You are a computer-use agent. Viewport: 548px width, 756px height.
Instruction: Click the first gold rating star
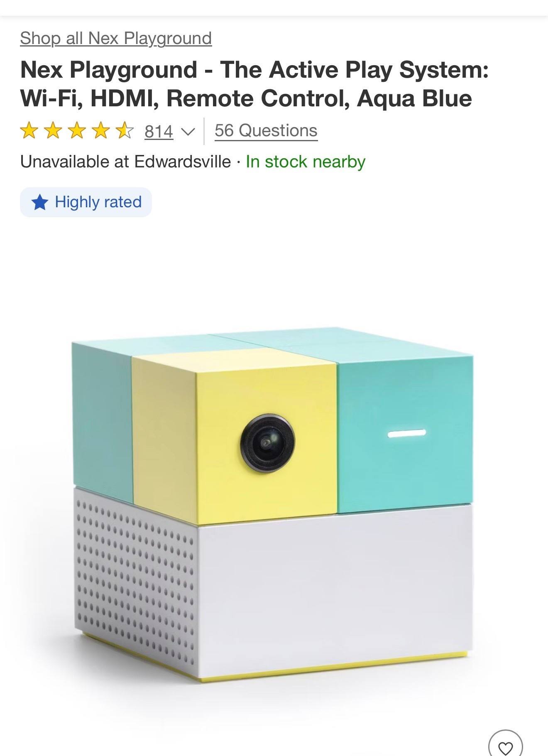tap(29, 131)
